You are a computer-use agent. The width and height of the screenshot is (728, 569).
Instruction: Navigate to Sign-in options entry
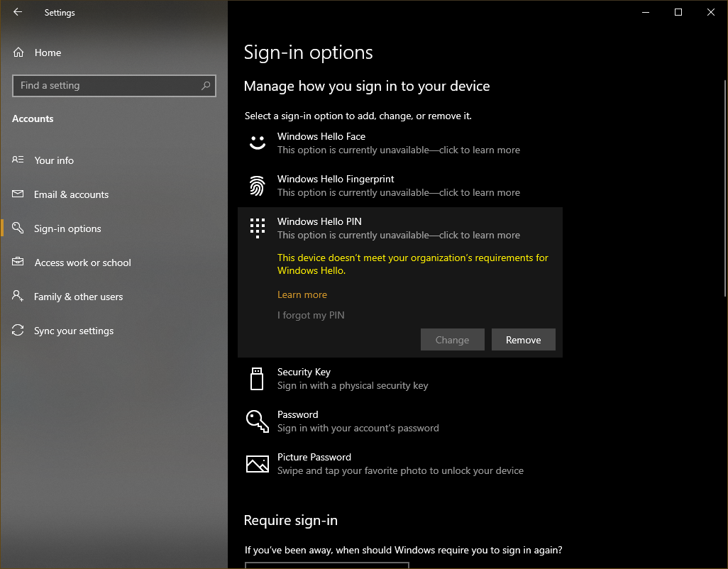[x=69, y=228]
